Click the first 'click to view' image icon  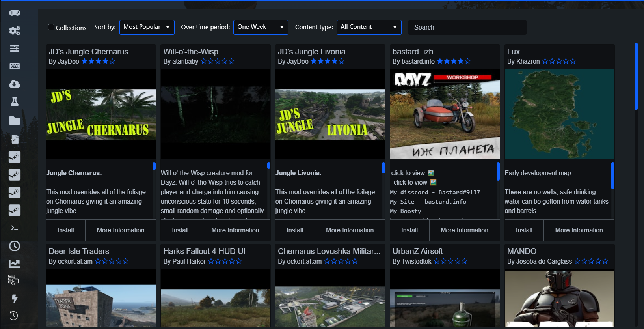431,173
